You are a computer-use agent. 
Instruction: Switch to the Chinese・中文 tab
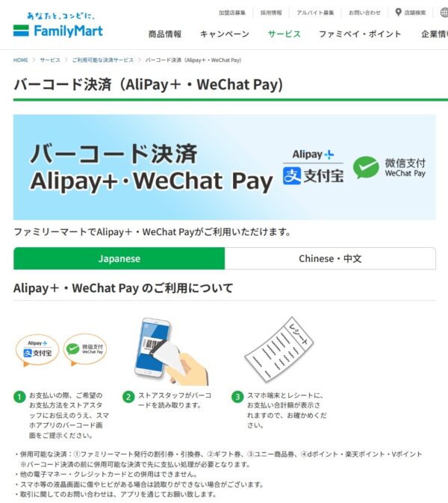point(330,258)
